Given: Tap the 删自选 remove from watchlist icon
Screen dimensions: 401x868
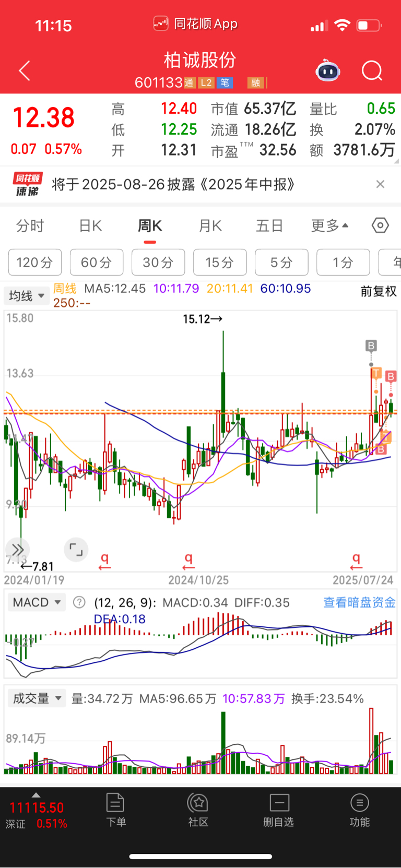Looking at the screenshot, I should tap(279, 810).
